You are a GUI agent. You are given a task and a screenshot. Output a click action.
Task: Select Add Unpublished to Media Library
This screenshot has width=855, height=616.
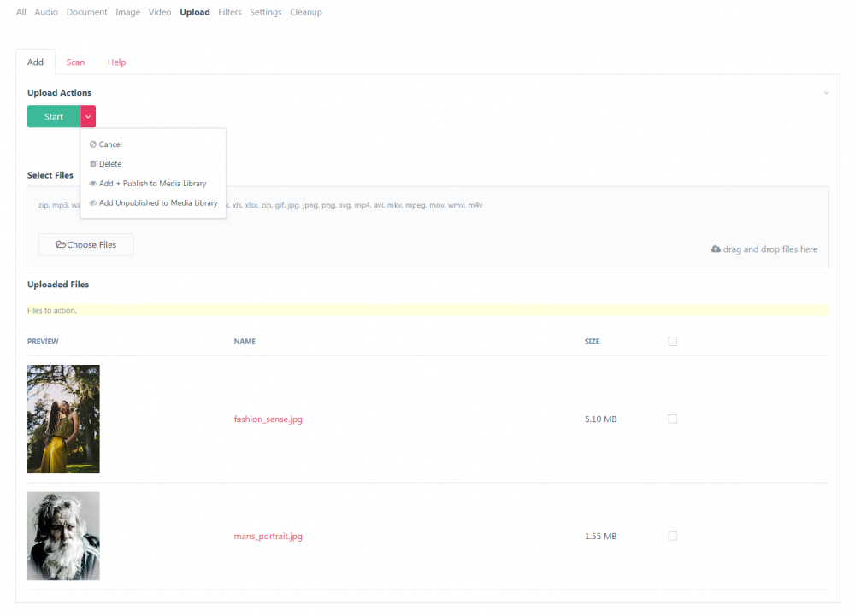pyautogui.click(x=157, y=202)
